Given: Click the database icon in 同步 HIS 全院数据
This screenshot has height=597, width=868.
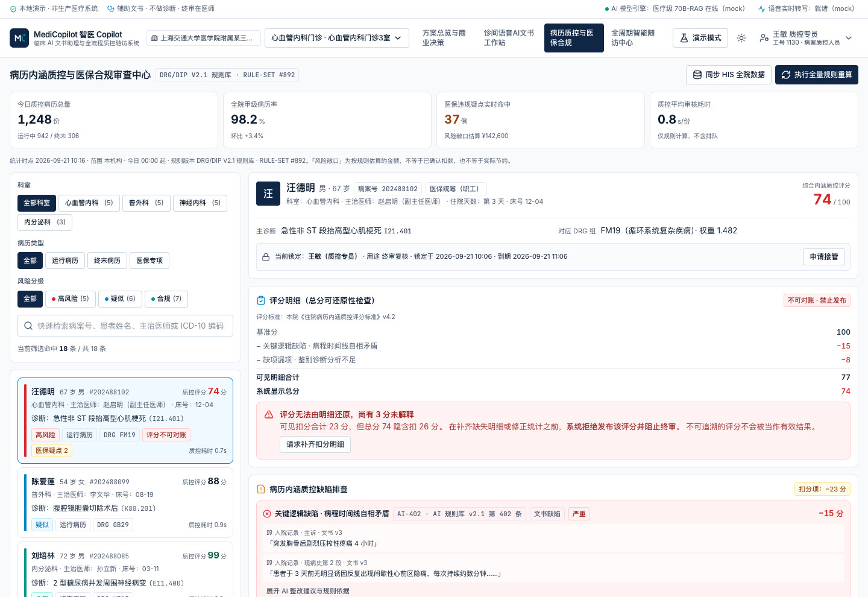Looking at the screenshot, I should 697,75.
